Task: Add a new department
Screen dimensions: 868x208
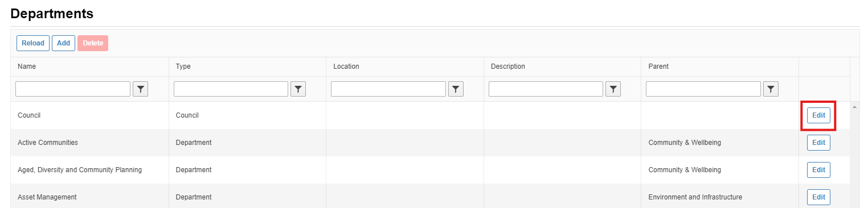Action: click(63, 43)
